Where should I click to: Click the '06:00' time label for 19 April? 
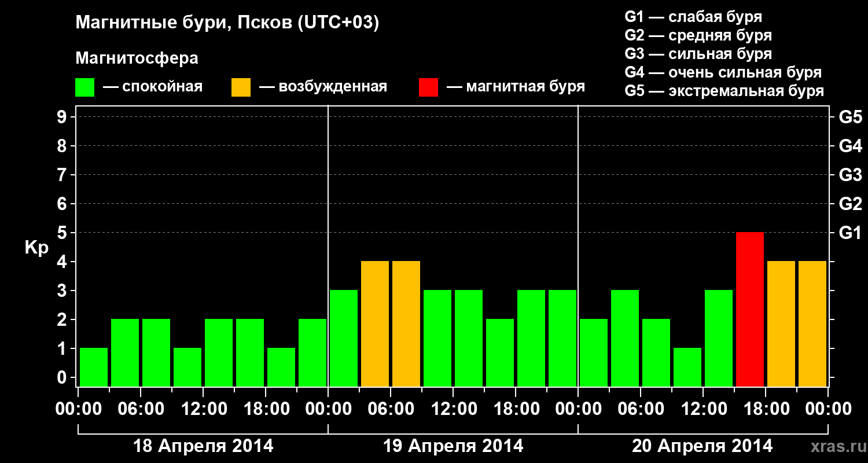point(391,409)
